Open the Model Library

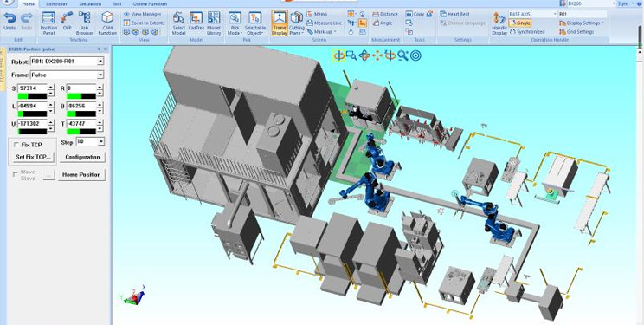pos(214,23)
